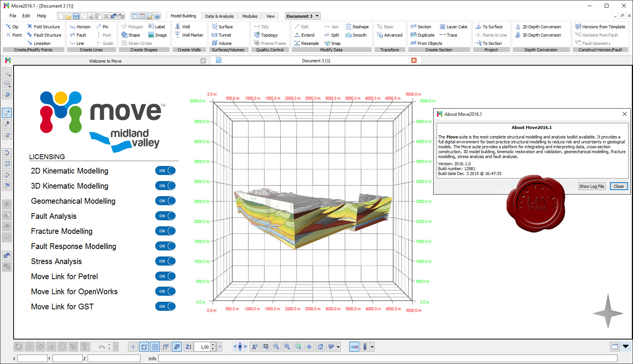Switch to Data & Analysis tab

click(x=219, y=16)
